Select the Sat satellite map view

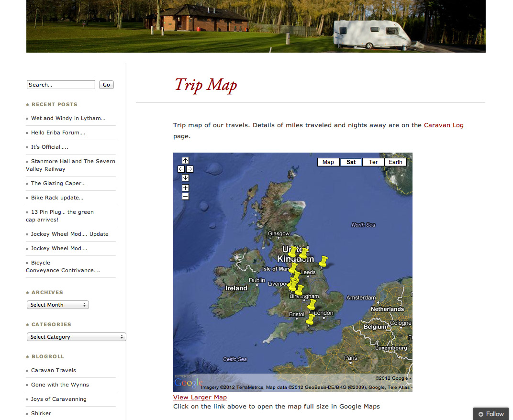(x=351, y=162)
